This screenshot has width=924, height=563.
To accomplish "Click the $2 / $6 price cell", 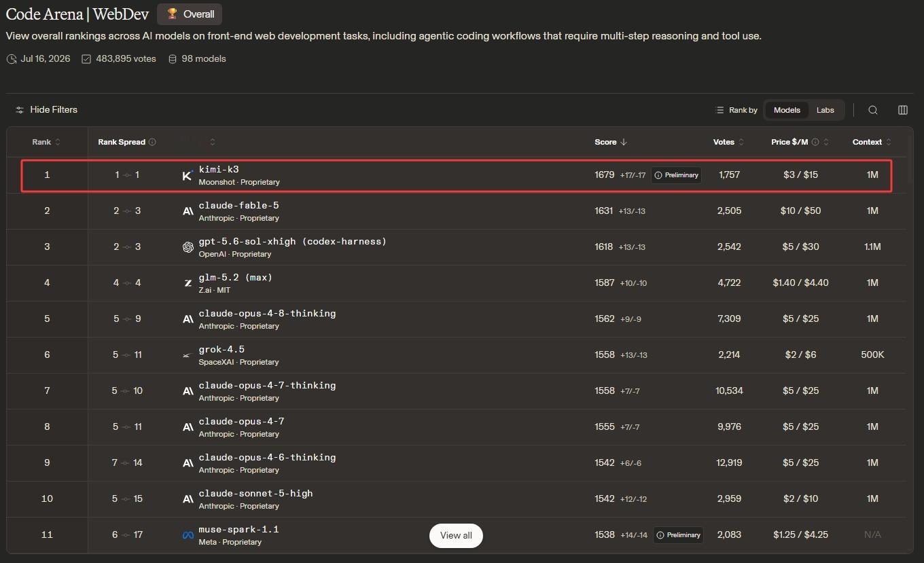I will [800, 355].
